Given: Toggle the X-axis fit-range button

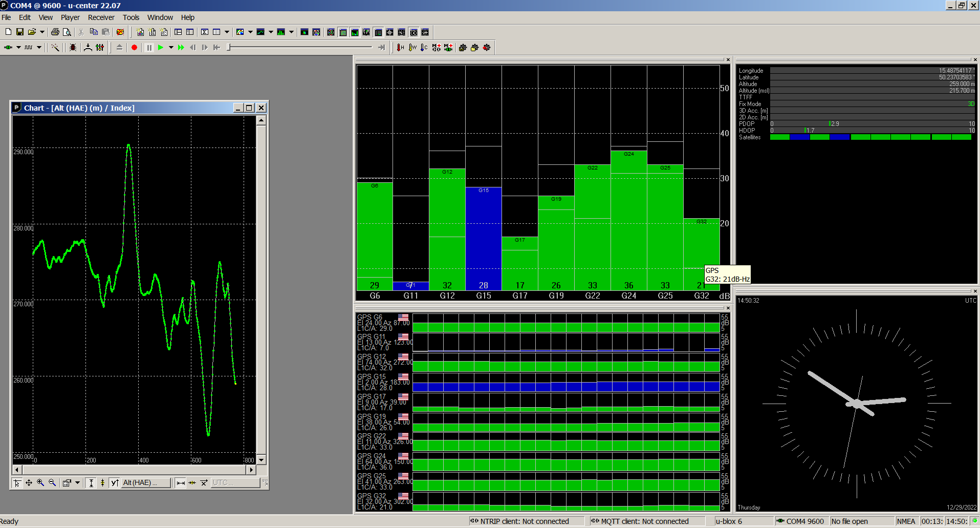Looking at the screenshot, I should tap(180, 482).
